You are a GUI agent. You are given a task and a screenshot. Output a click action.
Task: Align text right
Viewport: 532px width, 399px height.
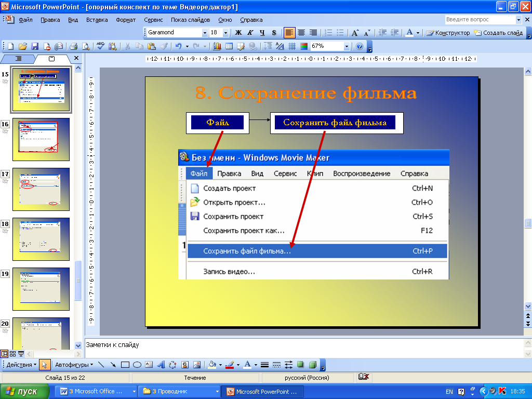313,33
